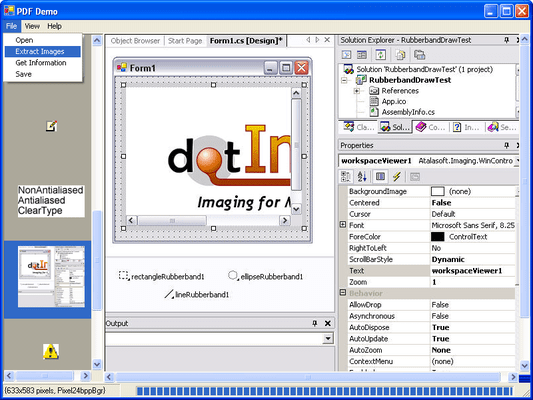Screen dimensions: 533x400
Task: Select App.ico in Solution Explorer
Action: pyautogui.click(x=388, y=101)
